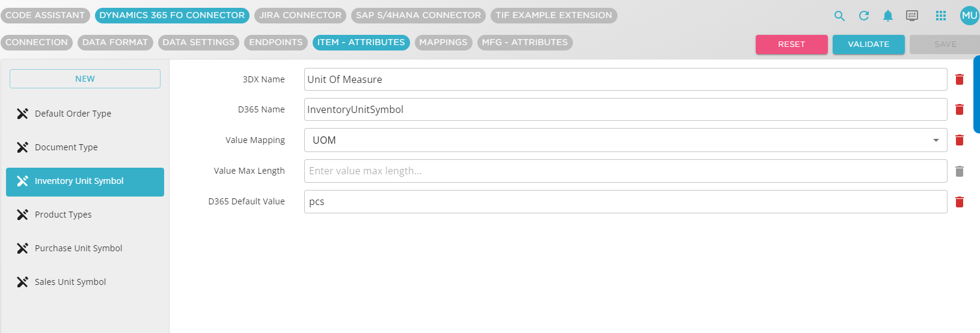Open the Jira Connector tab
The width and height of the screenshot is (980, 333).
(x=300, y=16)
